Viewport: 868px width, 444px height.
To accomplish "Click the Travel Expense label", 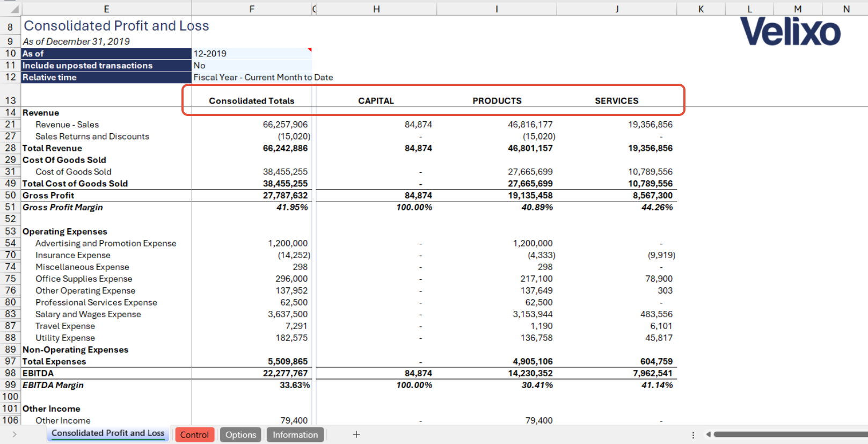I will click(65, 326).
